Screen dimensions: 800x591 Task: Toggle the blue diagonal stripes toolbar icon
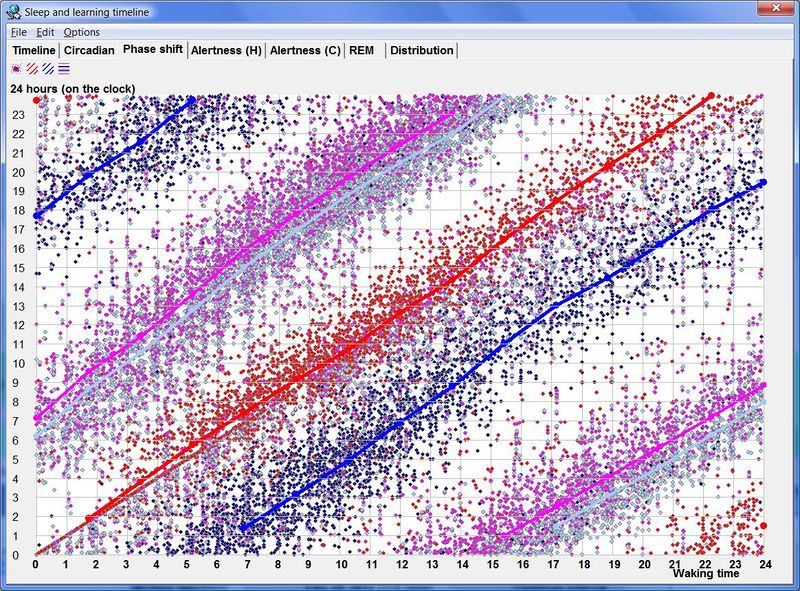pos(48,69)
